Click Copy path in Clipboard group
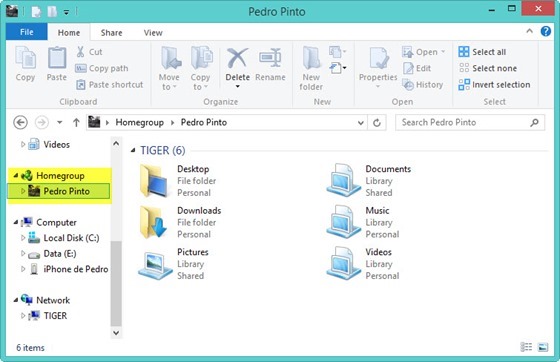The image size is (560, 362). (x=101, y=68)
